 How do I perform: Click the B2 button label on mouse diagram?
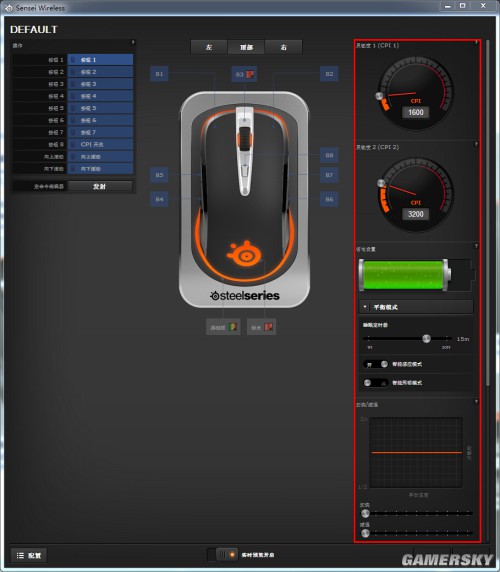point(329,74)
